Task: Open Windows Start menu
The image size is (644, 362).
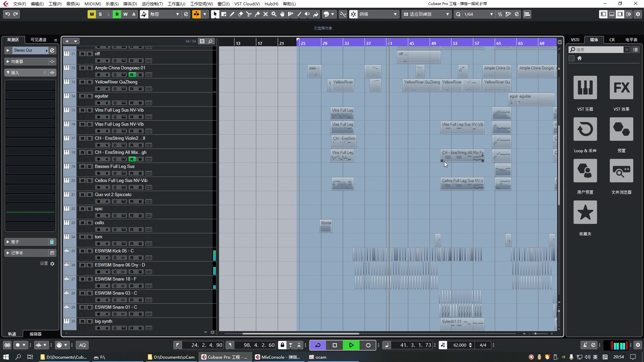Action: point(6,357)
